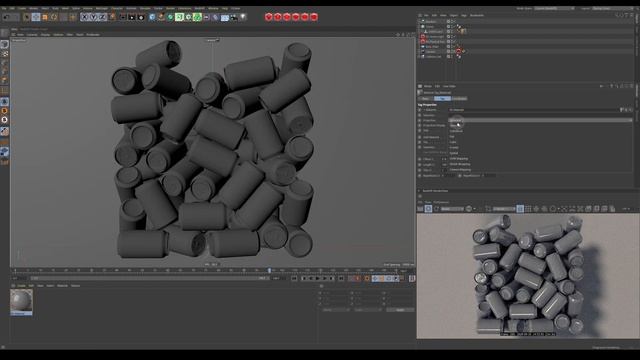This screenshot has width=640, height=360.
Task: Click the coordinate system icon beside Z axis
Action: click(x=112, y=17)
